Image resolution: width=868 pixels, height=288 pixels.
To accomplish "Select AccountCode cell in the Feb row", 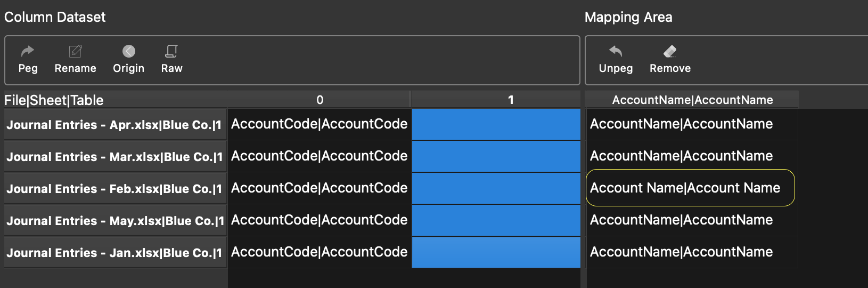I will [x=320, y=188].
